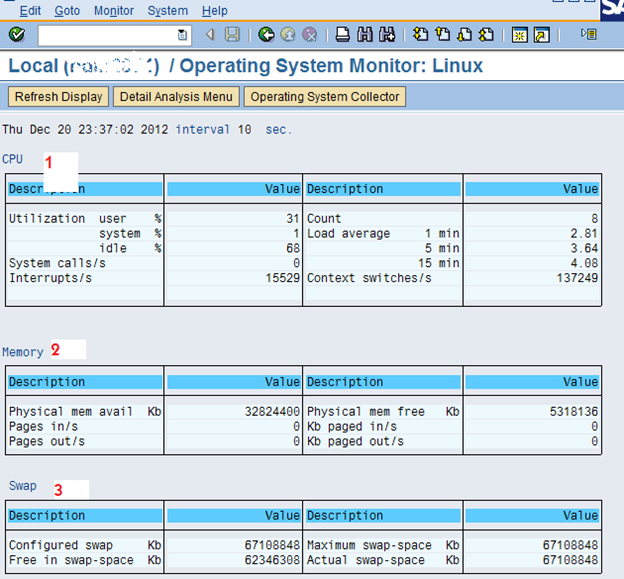Click the CPU section heading
The image size is (624, 579).
(12, 159)
